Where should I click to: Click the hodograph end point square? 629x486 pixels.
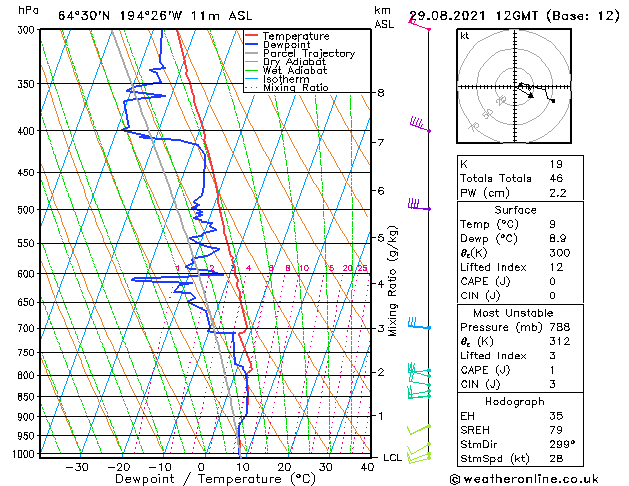pyautogui.click(x=553, y=101)
